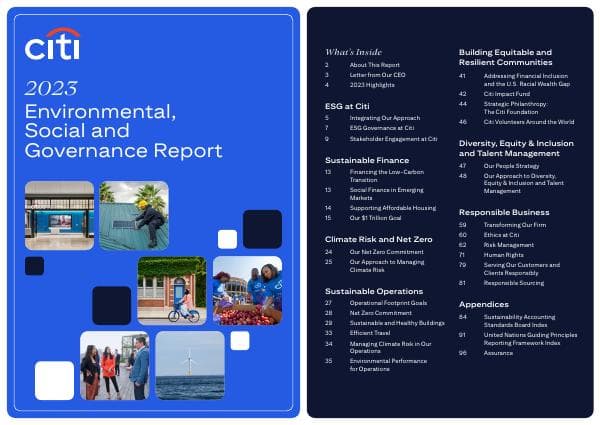Go to the Our Approach to Diversity entry
This screenshot has height=425, width=600.
[523, 183]
